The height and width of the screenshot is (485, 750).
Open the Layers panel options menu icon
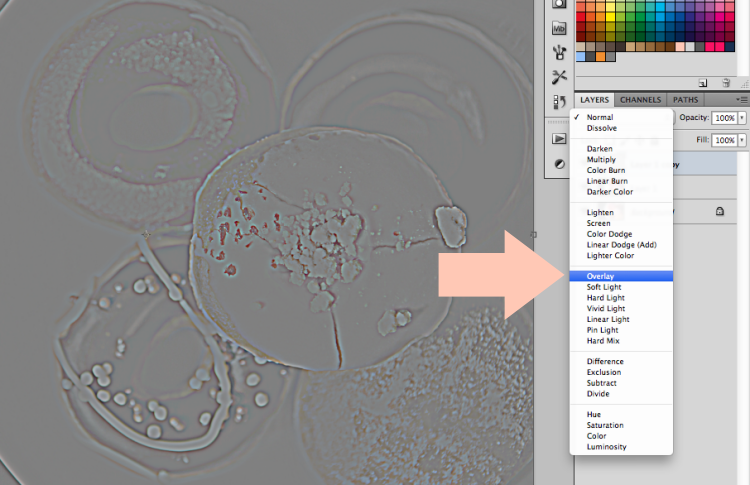(742, 99)
